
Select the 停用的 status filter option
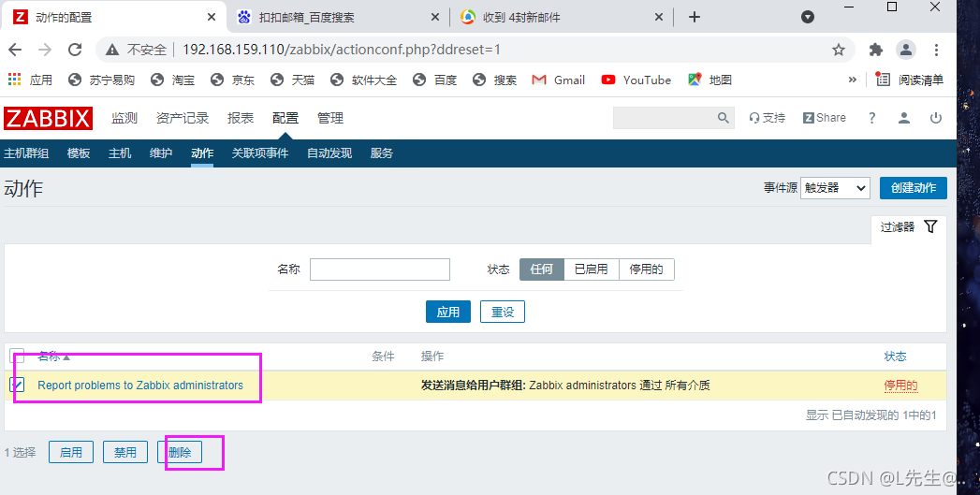(x=646, y=269)
